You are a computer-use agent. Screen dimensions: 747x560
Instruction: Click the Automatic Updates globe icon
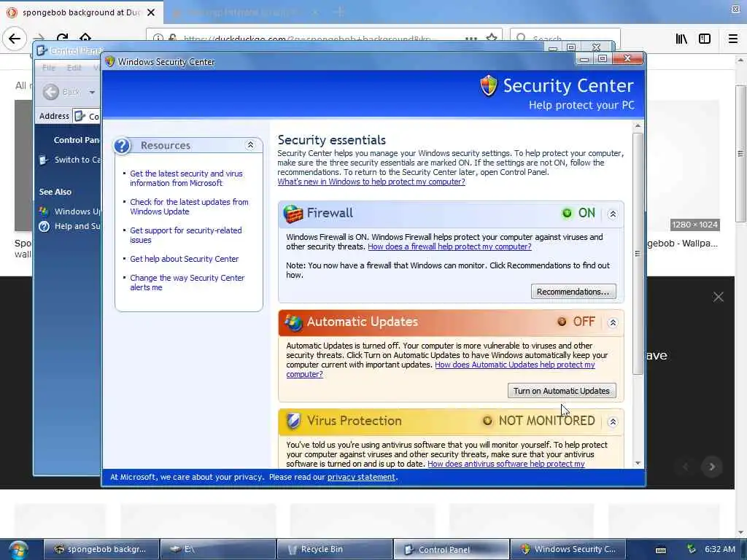coord(293,322)
